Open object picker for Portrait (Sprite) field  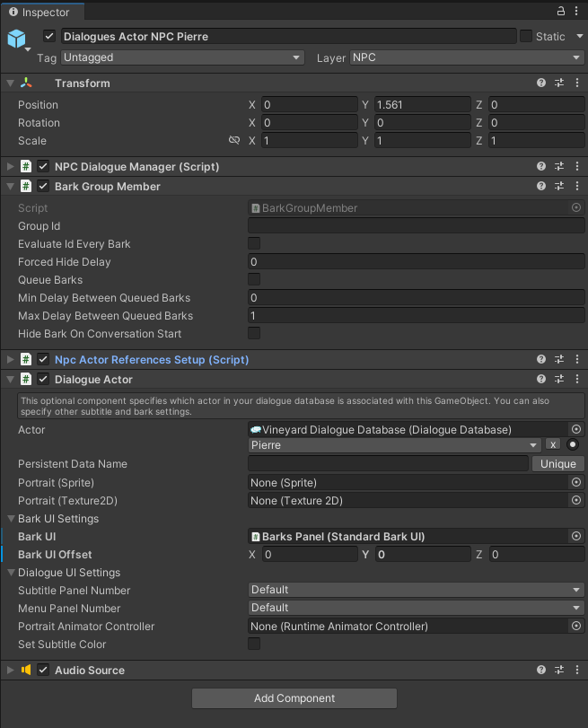point(576,482)
